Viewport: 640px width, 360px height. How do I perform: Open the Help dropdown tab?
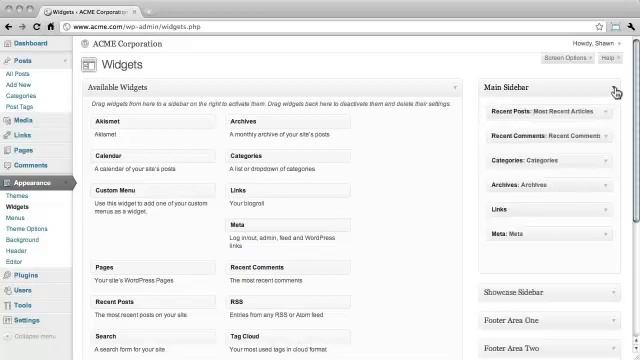(x=610, y=58)
